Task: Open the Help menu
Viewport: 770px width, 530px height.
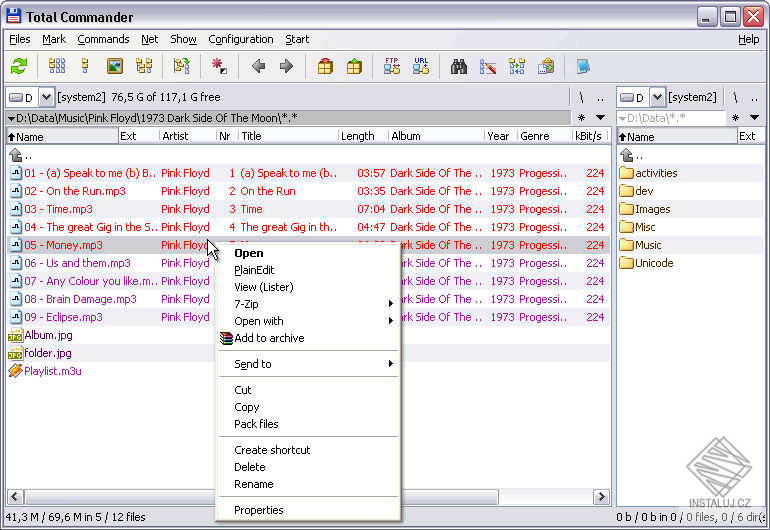Action: [748, 39]
